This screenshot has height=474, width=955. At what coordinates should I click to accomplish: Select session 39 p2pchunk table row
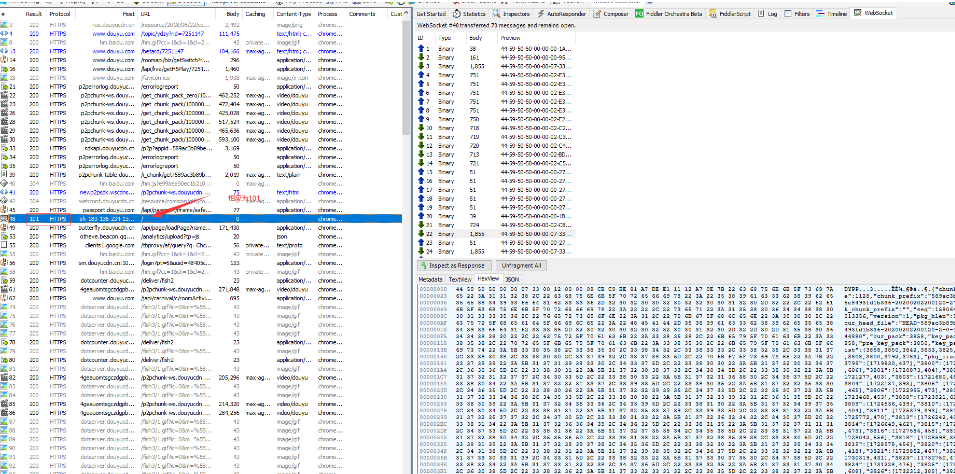201,174
